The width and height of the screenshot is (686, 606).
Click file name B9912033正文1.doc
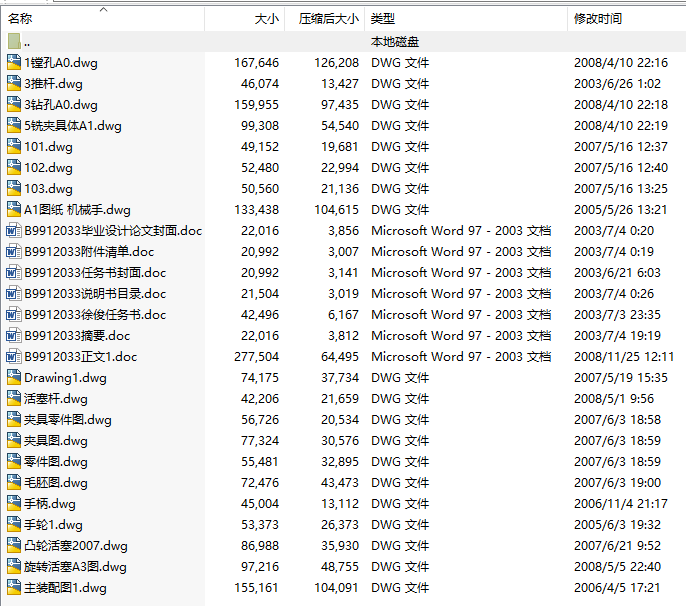pos(80,357)
